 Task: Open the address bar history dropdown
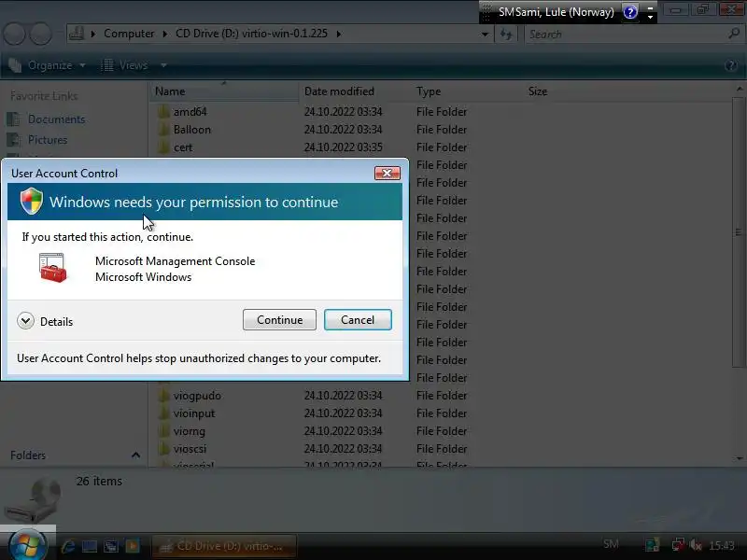pyautogui.click(x=485, y=35)
